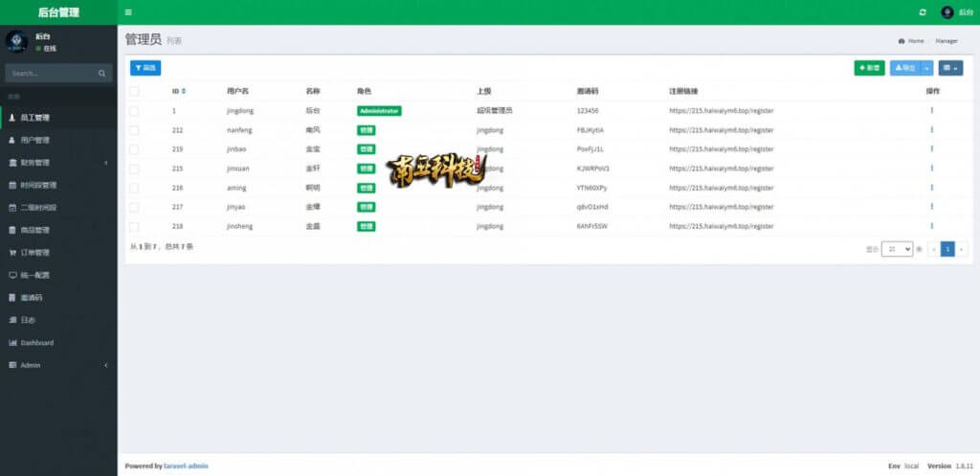This screenshot has width=980, height=476.
Task: Click the icon beside 日志 in the sidebar
Action: (x=12, y=320)
